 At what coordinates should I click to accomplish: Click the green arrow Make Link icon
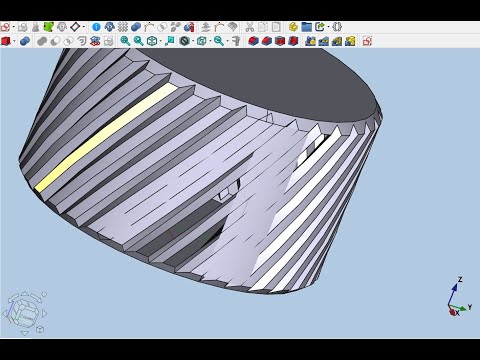click(320, 27)
